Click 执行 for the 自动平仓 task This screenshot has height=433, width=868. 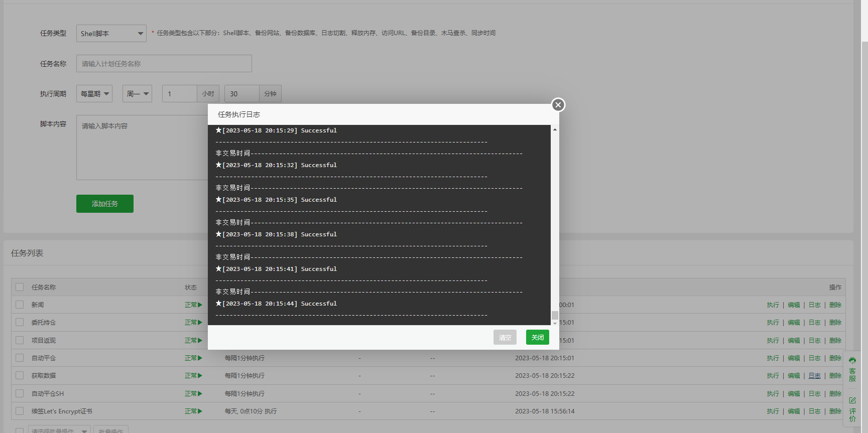[x=773, y=358]
